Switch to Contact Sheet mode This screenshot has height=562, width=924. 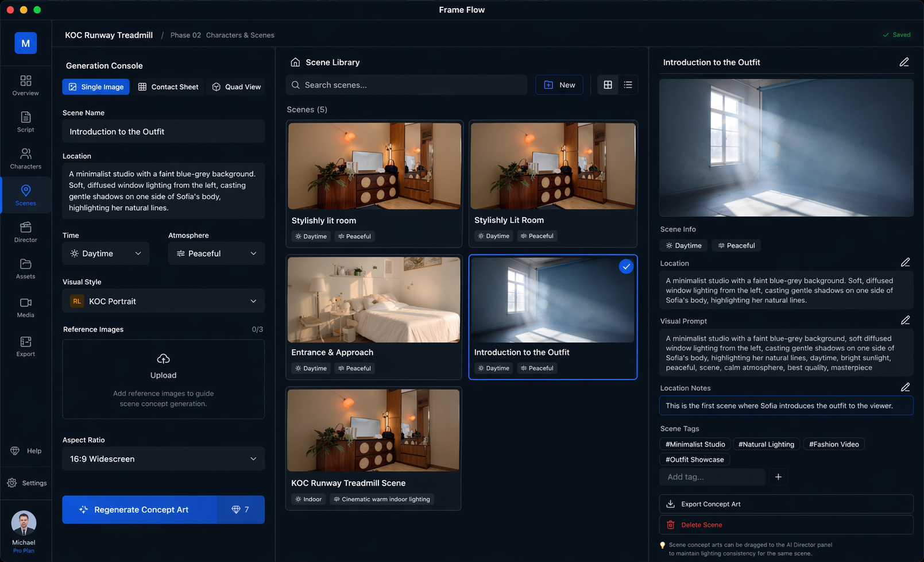[x=168, y=87]
